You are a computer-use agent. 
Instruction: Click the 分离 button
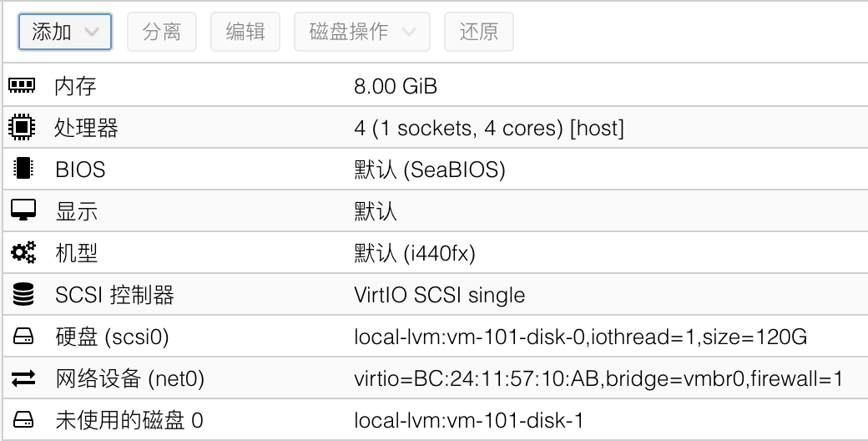coord(162,32)
